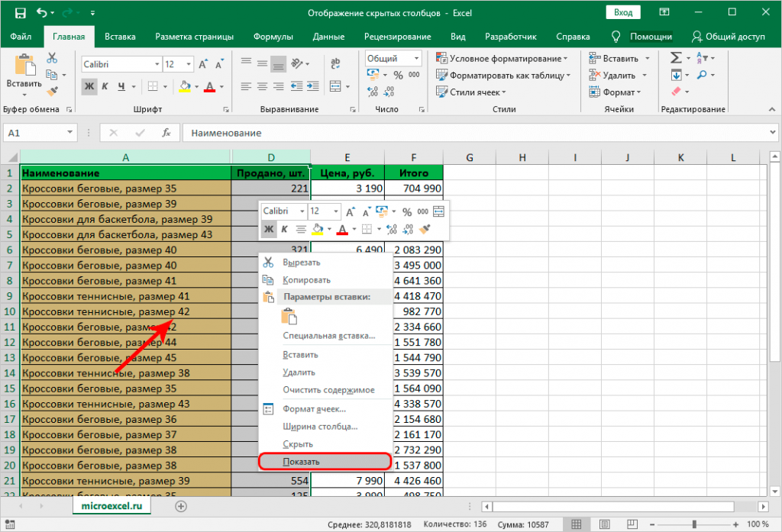Select Скрыть in context menu
This screenshot has height=532, width=782.
tap(325, 443)
